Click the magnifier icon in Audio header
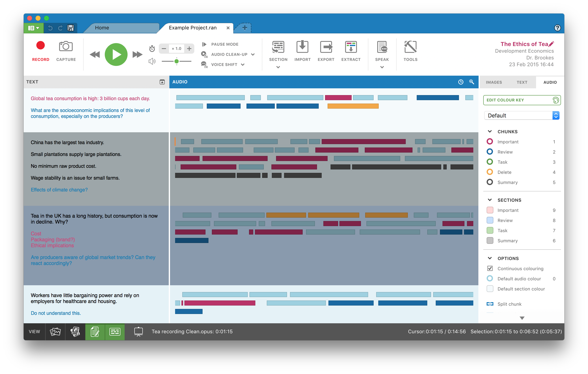The height and width of the screenshot is (374, 588). click(472, 82)
